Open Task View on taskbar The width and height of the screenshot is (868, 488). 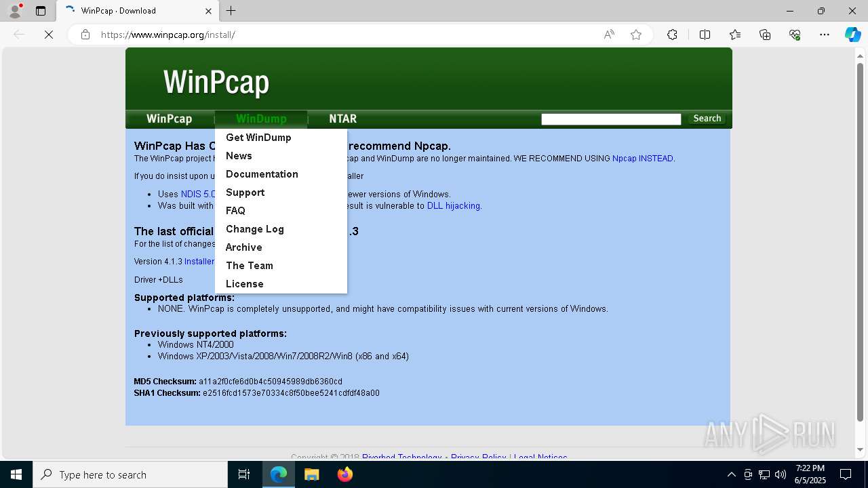(x=244, y=474)
